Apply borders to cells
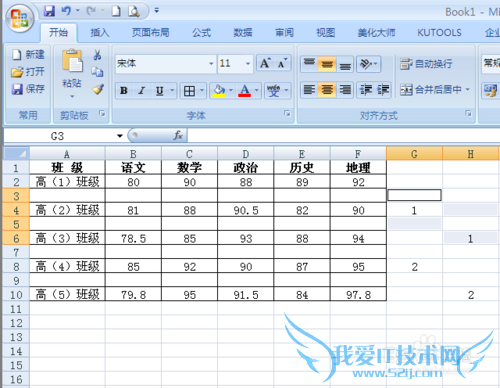Screen dimensions: 500x388 (189, 91)
